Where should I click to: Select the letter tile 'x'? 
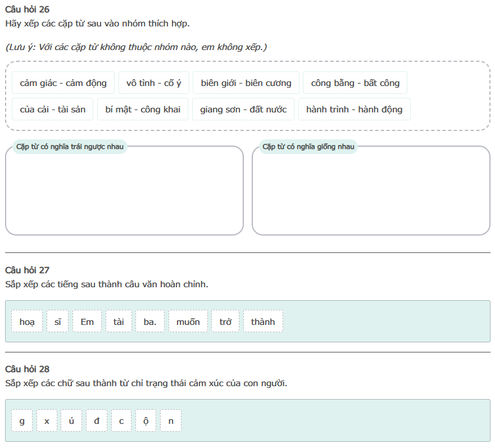47,420
